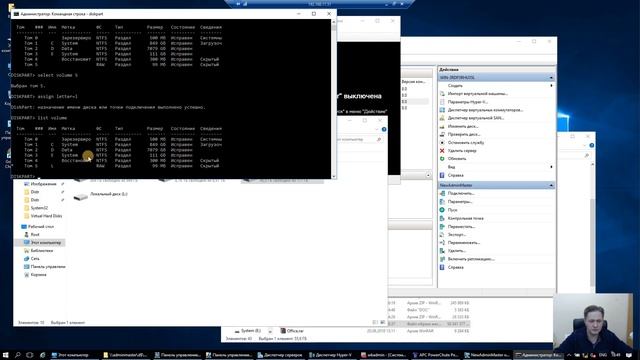This screenshot has height=360, width=640.
Task: Click search field in background Explorer window
Action: coord(360,140)
